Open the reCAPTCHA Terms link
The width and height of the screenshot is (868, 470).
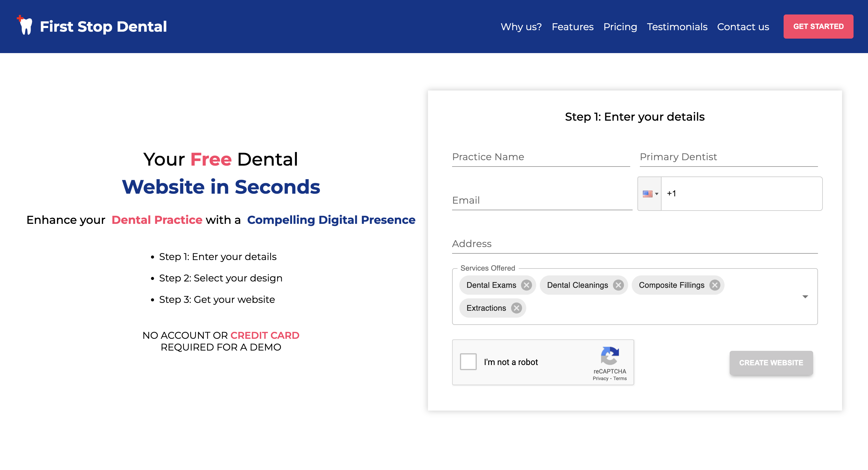(620, 379)
